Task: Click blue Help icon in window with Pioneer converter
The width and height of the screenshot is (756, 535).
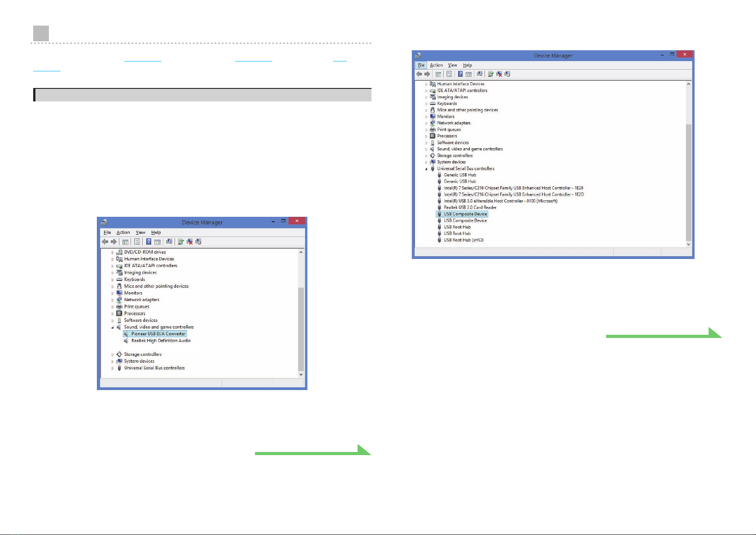Action: coord(149,241)
